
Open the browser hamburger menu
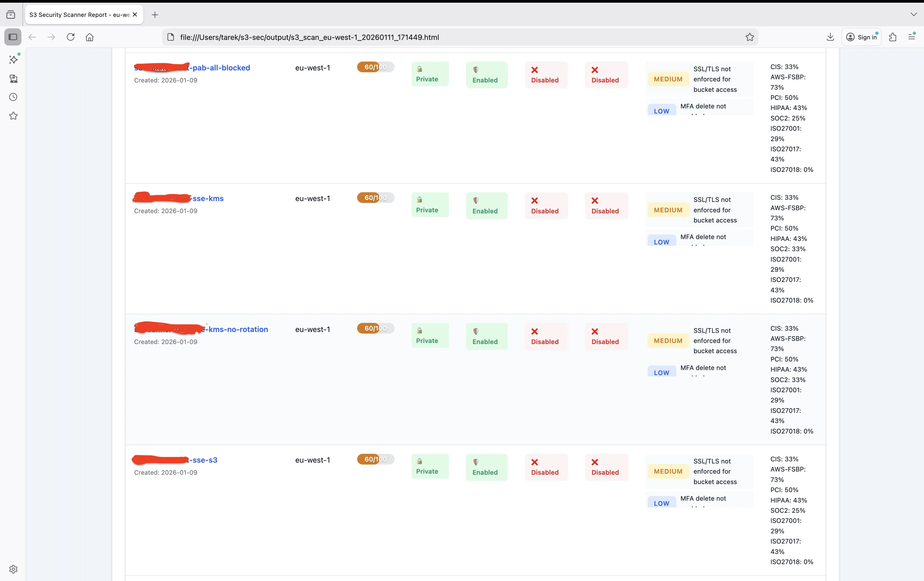pos(912,37)
